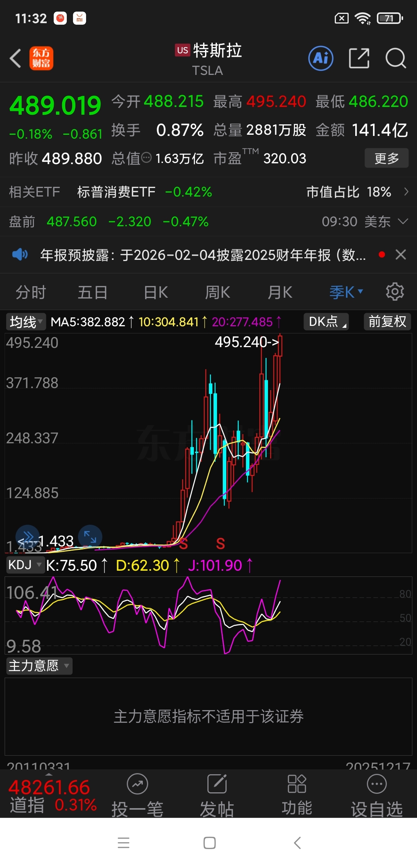Tap the expand fullscreen chart icon
This screenshot has height=868, width=417.
(90, 537)
